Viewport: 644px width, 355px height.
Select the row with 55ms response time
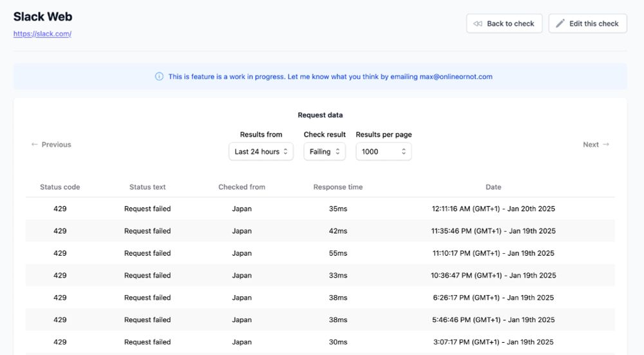pos(320,254)
